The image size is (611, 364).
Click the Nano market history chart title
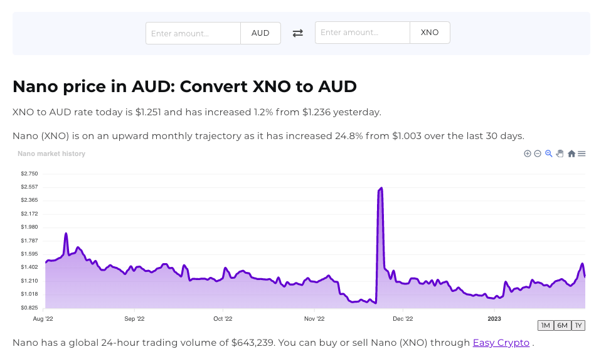pyautogui.click(x=51, y=153)
